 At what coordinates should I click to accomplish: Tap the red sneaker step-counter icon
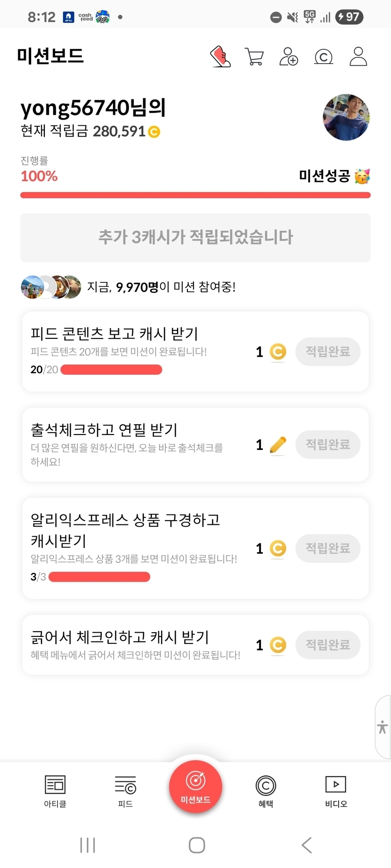220,56
